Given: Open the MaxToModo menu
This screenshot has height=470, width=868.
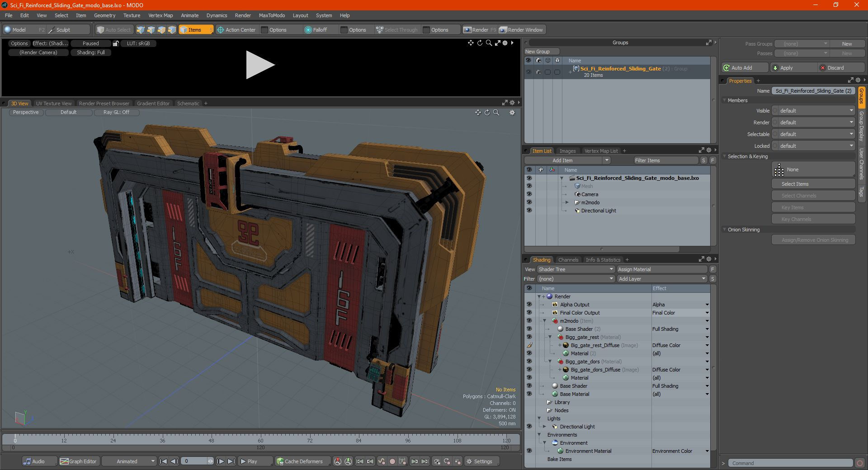Looking at the screenshot, I should (272, 15).
